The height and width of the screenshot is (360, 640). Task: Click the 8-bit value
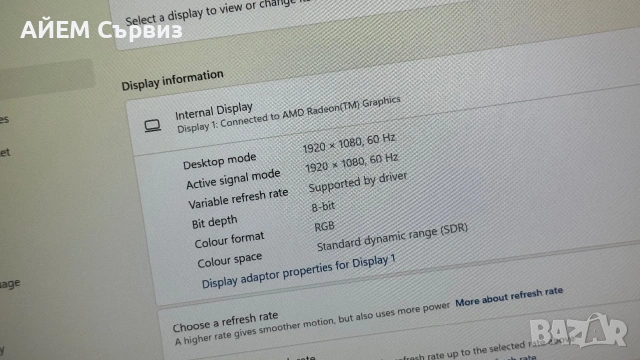coord(323,206)
